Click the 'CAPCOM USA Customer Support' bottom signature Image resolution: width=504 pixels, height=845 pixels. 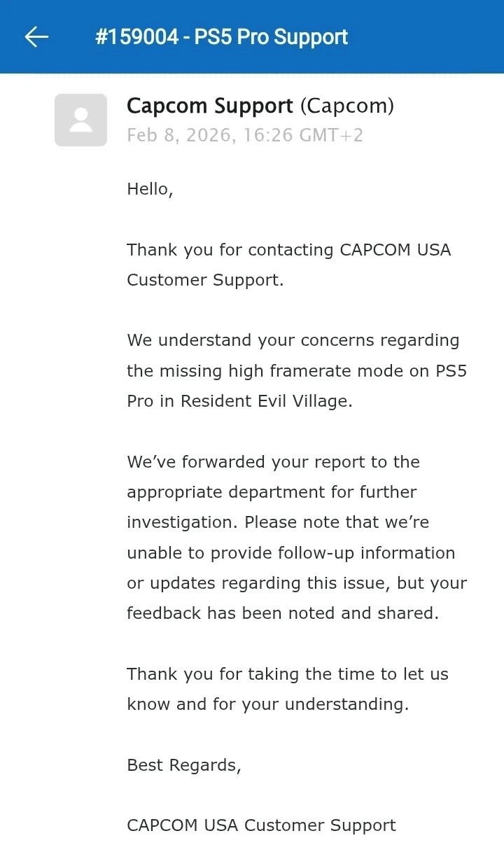pos(261,825)
